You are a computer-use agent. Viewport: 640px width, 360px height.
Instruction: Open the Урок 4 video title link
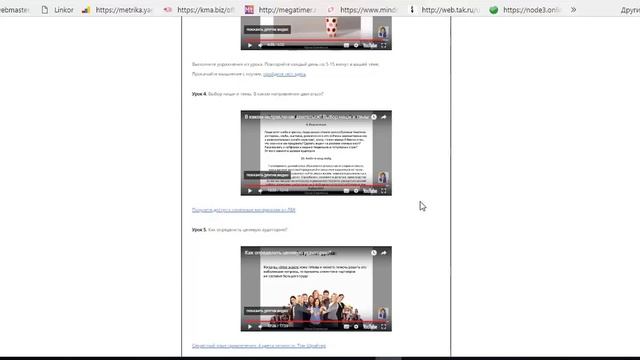(x=306, y=117)
